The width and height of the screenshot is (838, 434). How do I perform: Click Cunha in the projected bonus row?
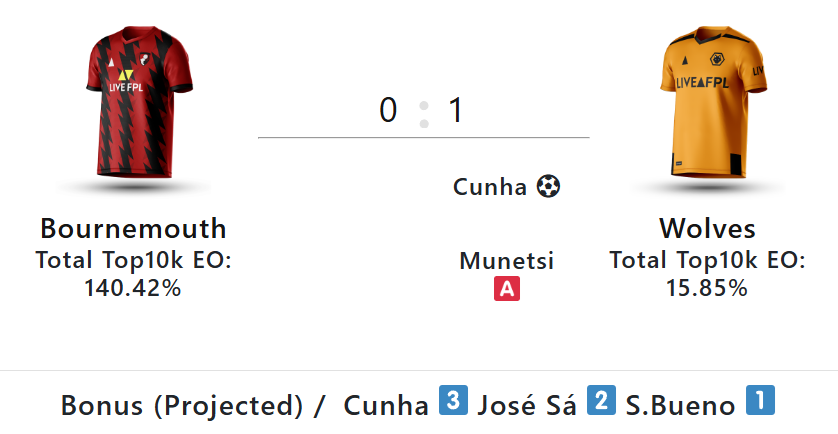[x=385, y=406]
